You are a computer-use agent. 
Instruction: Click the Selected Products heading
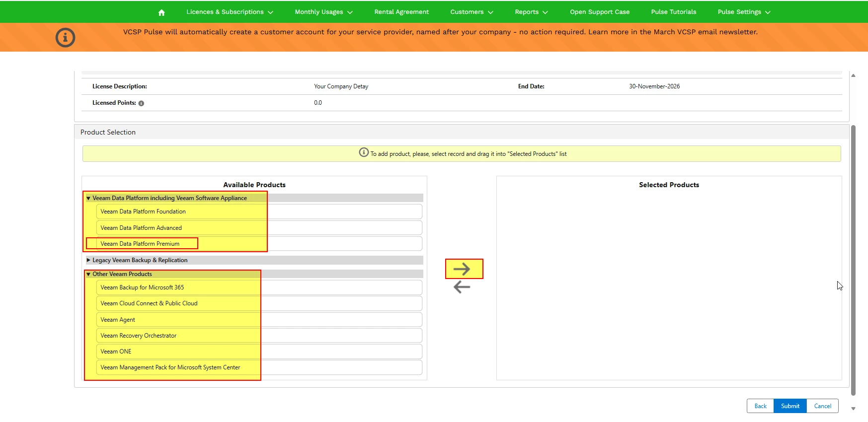pyautogui.click(x=669, y=185)
